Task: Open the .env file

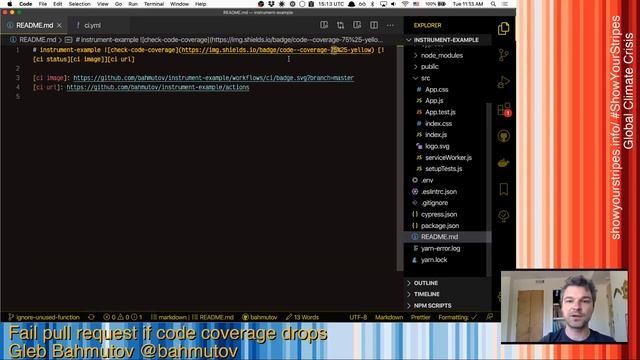Action: 427,180
